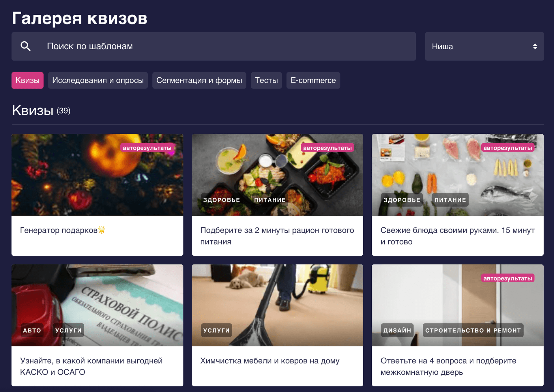Open the Сегментация и формы tab
The image size is (554, 392).
click(199, 80)
